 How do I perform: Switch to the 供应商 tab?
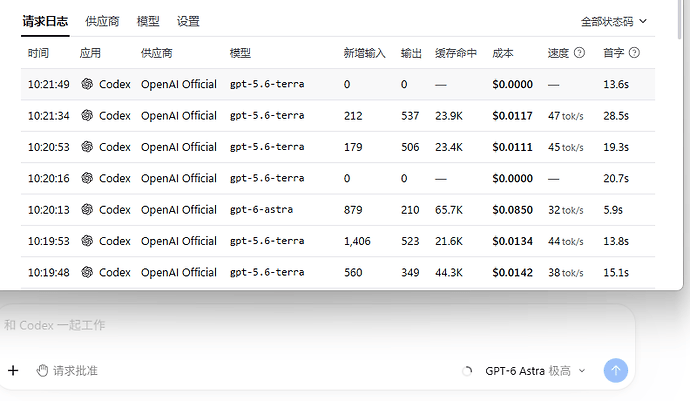coord(102,21)
